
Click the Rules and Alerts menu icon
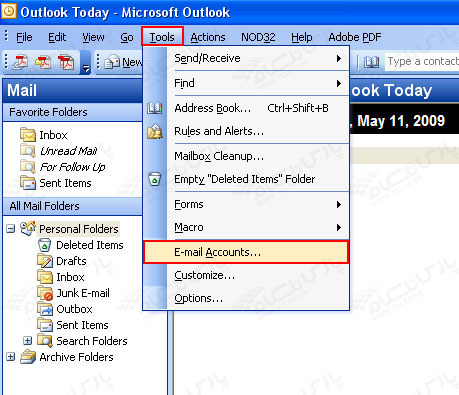(155, 131)
